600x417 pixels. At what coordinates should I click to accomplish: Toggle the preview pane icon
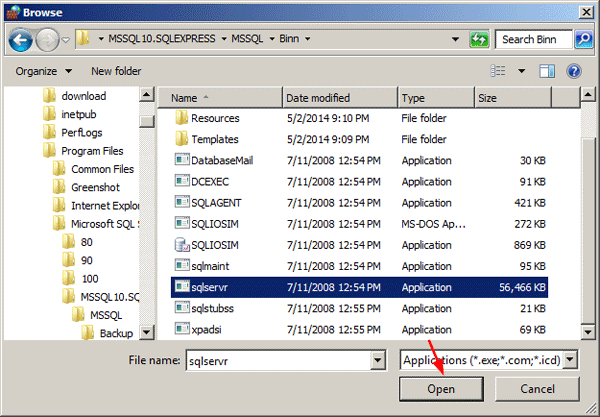coord(547,71)
